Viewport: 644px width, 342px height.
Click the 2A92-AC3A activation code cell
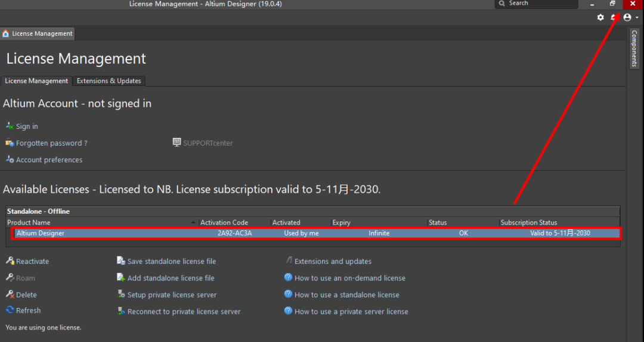[235, 233]
